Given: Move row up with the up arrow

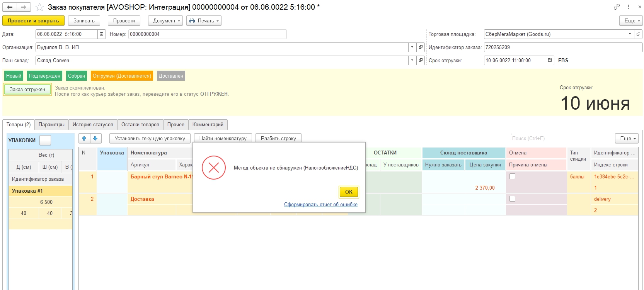Looking at the screenshot, I should 84,138.
